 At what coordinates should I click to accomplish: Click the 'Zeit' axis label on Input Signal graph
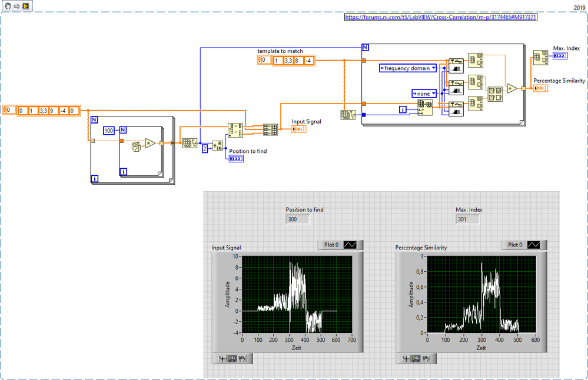tap(297, 348)
